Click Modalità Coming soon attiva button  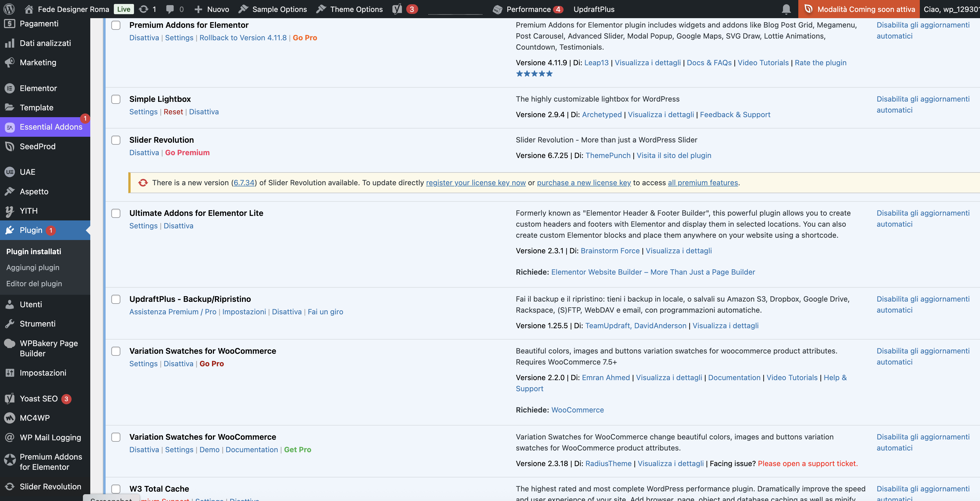859,9
